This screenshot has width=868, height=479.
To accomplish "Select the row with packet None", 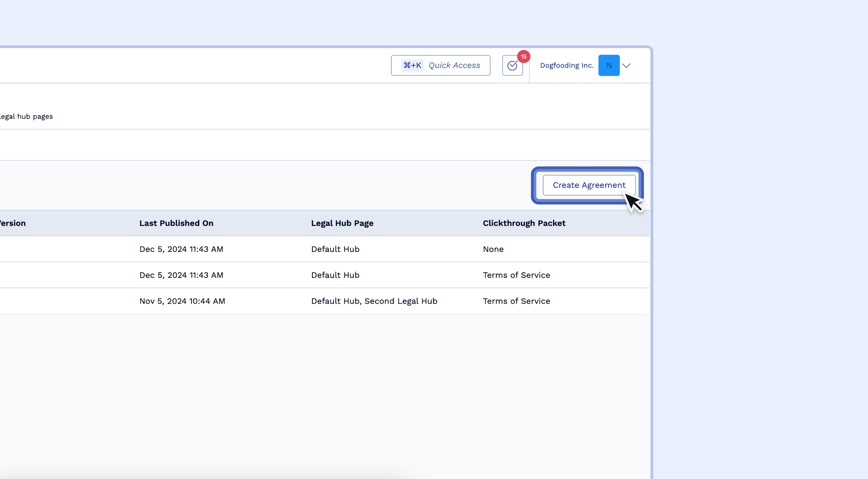I will pyautogui.click(x=493, y=249).
